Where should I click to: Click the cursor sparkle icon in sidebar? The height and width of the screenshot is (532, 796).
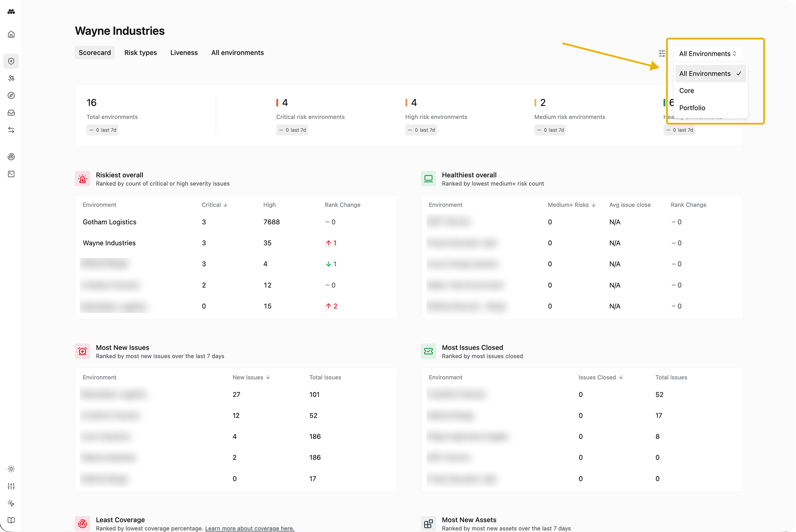(11, 503)
